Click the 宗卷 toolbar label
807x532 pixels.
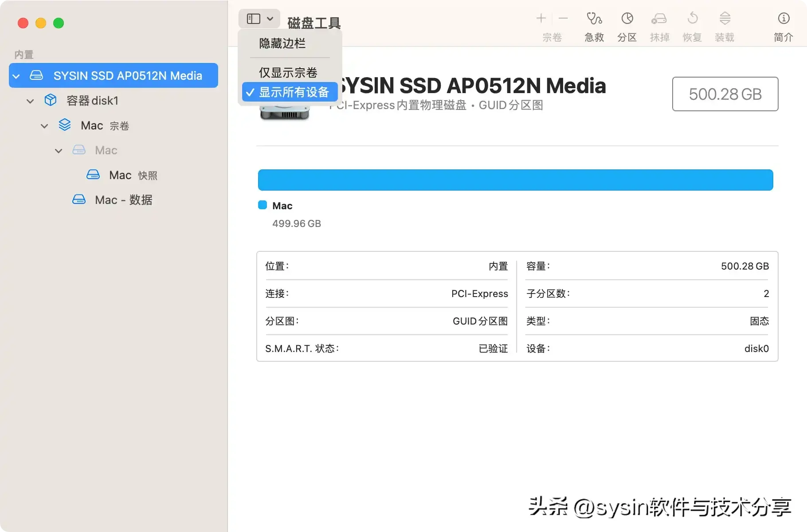(552, 37)
